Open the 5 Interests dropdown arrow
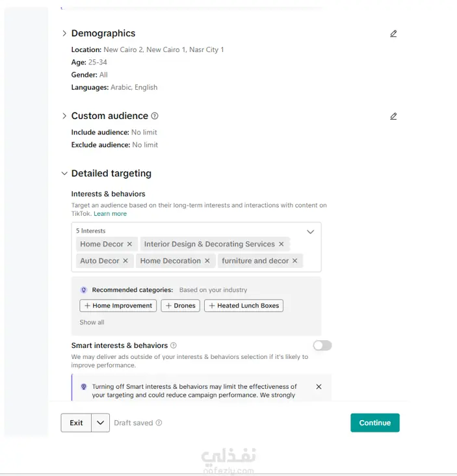457x476 pixels. coord(310,231)
